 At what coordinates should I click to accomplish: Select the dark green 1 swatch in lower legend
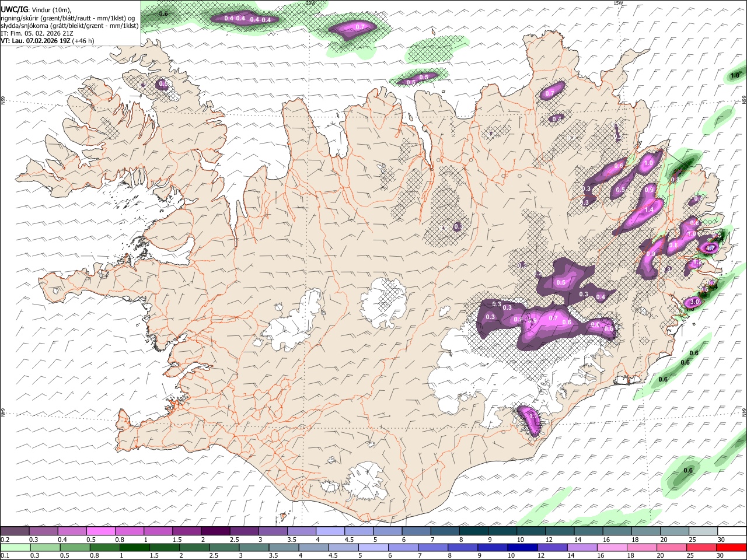coord(135,547)
